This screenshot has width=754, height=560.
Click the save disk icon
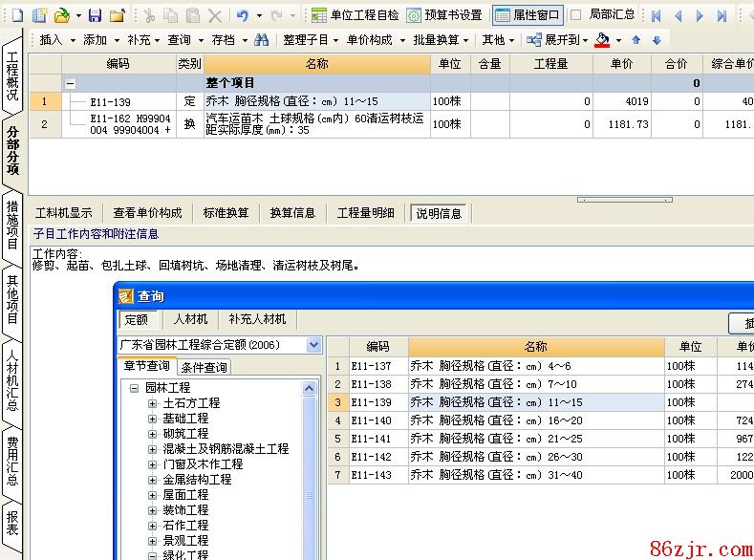click(x=95, y=15)
